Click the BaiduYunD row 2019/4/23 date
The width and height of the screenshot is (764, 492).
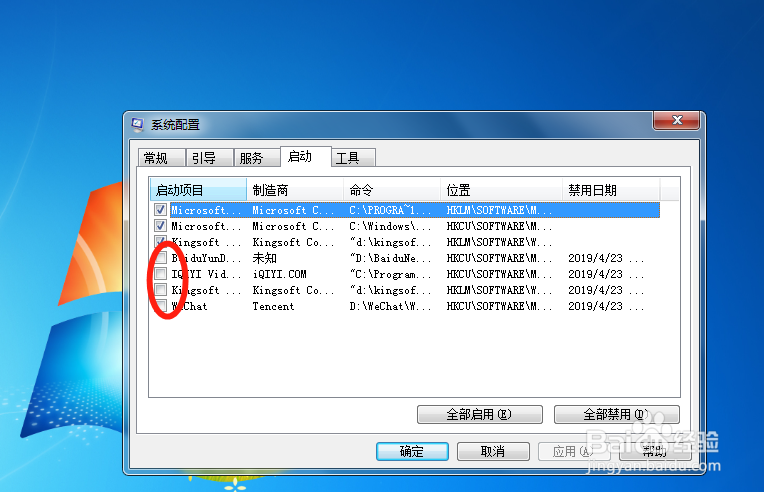(x=606, y=258)
